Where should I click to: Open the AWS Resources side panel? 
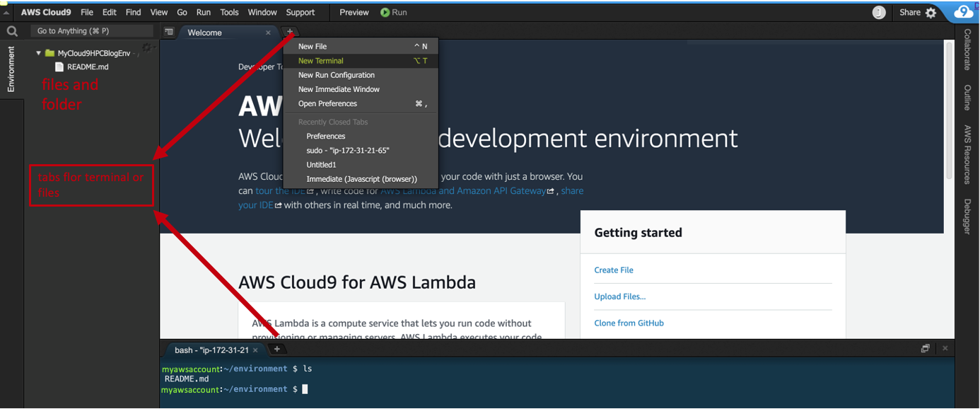[967, 154]
